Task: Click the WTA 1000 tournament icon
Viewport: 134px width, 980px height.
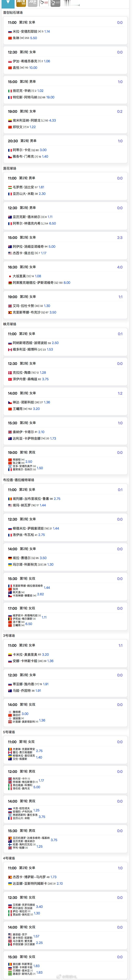Action: click(21, 3)
